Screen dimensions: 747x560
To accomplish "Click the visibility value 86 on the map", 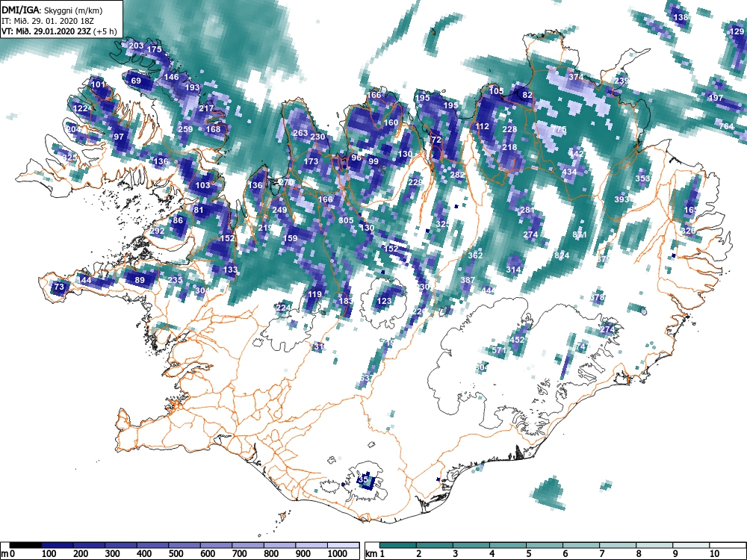I will tap(179, 220).
